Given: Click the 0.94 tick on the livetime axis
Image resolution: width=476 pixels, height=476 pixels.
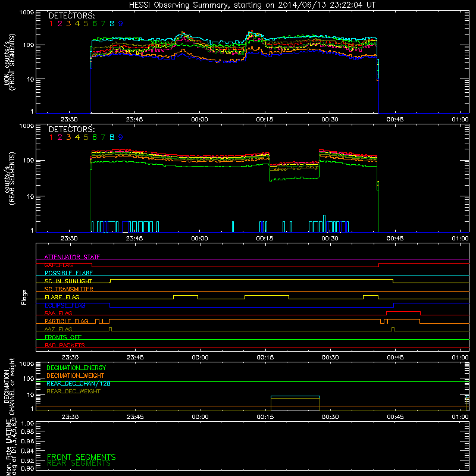Looking at the screenshot, I should pyautogui.click(x=27, y=450).
